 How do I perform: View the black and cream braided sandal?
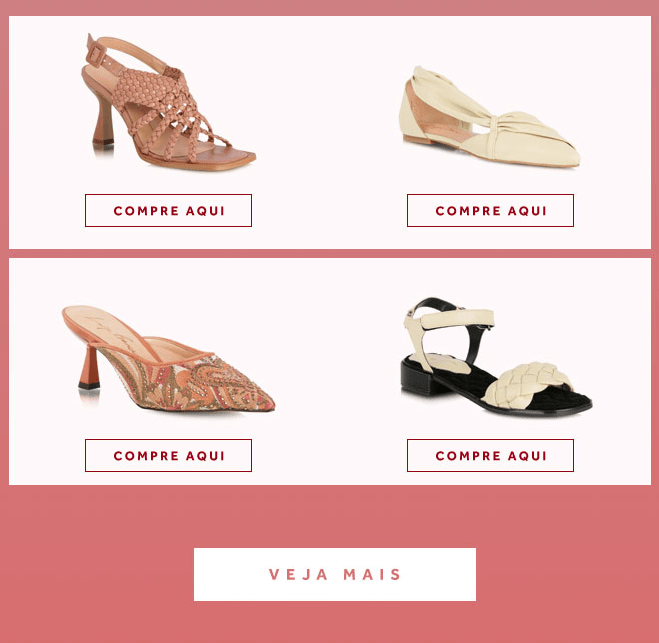496,357
